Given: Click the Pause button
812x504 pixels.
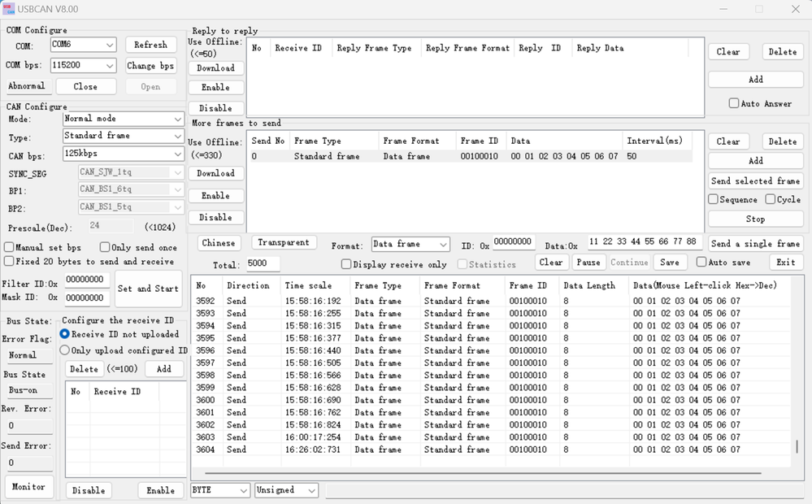Looking at the screenshot, I should pyautogui.click(x=588, y=263).
